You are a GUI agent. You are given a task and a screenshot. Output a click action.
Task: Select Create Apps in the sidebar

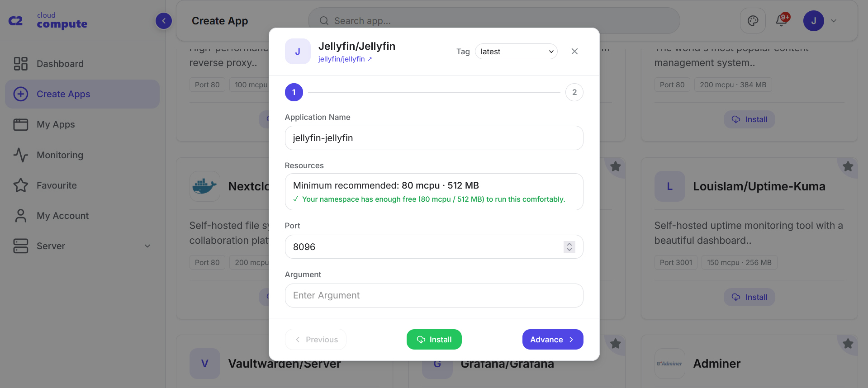point(82,94)
